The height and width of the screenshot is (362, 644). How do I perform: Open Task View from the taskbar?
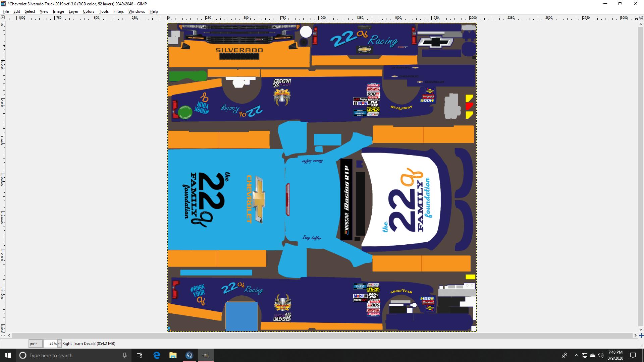point(140,355)
